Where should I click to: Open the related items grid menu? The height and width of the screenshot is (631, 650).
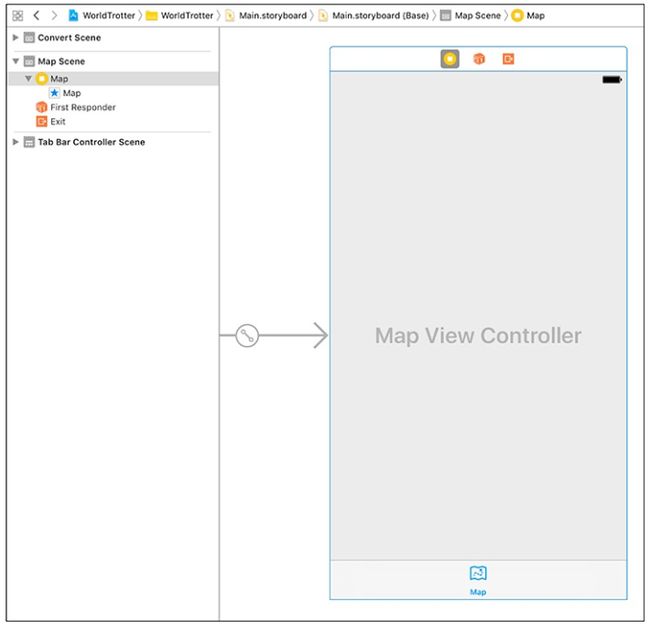click(x=18, y=16)
